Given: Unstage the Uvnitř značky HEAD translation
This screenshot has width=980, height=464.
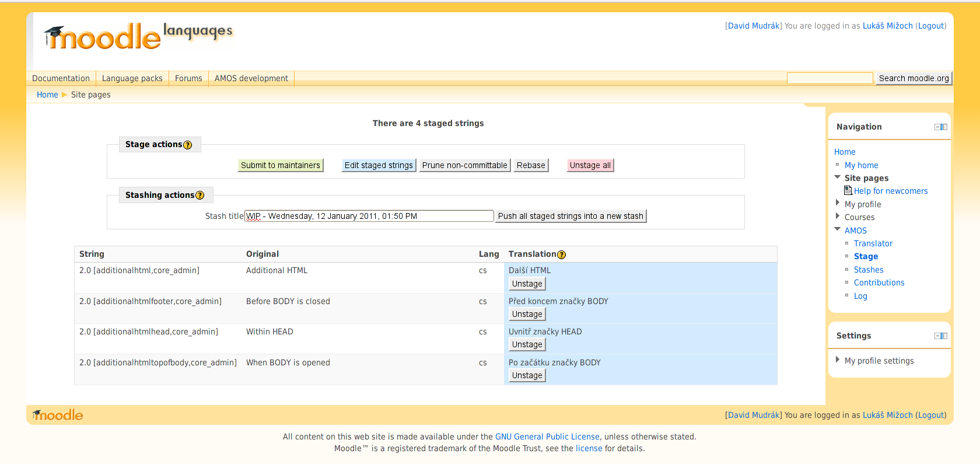Looking at the screenshot, I should pyautogui.click(x=527, y=344).
